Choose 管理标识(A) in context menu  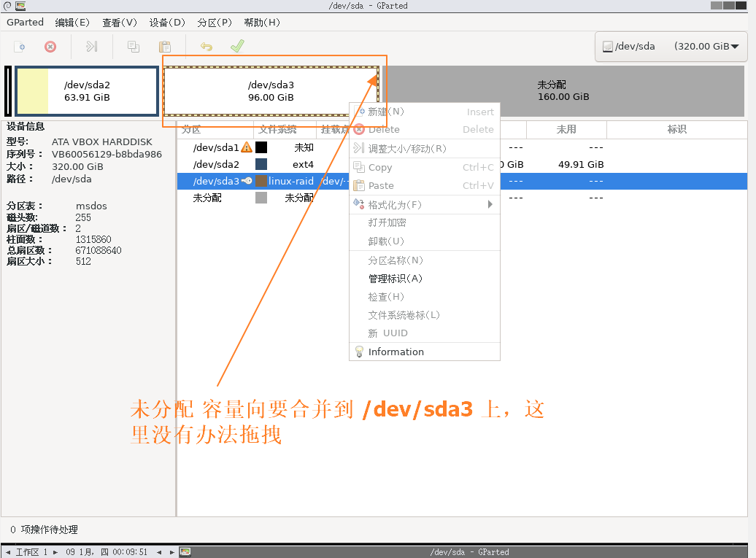424,279
